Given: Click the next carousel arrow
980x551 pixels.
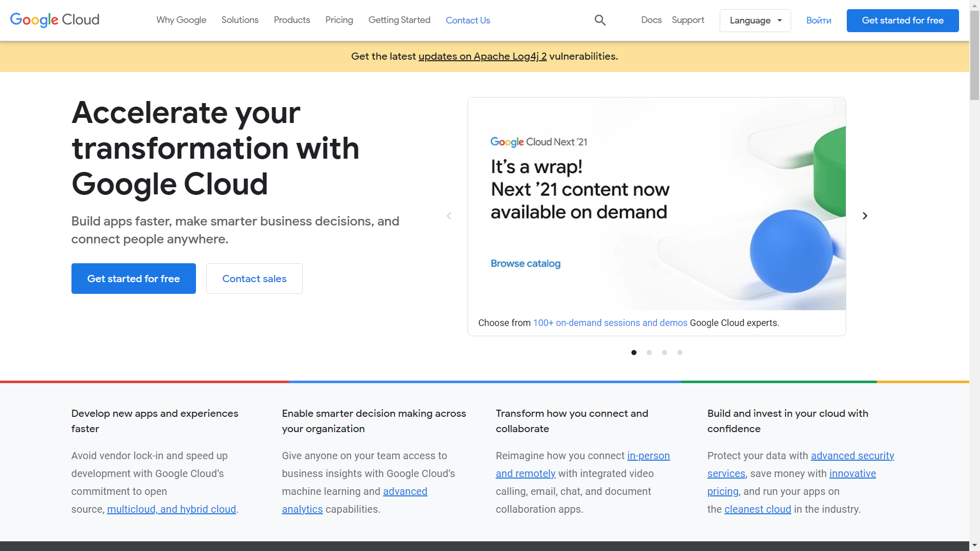Looking at the screenshot, I should (865, 215).
